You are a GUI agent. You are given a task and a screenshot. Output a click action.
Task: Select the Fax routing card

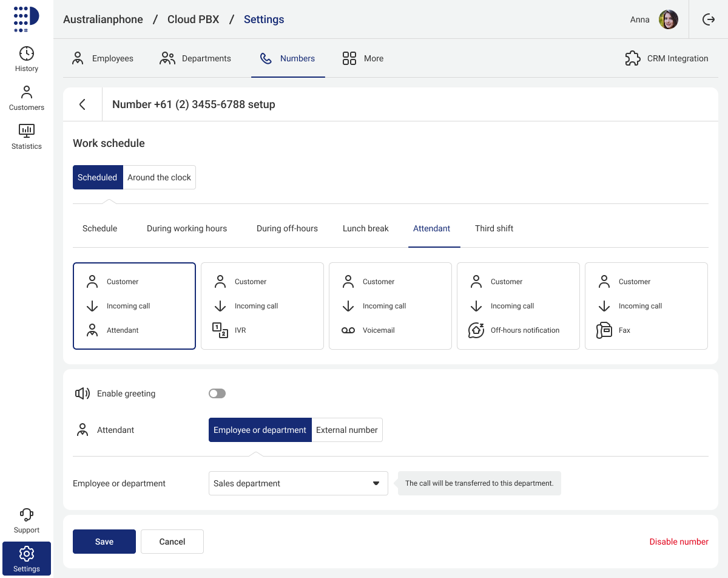click(x=646, y=306)
